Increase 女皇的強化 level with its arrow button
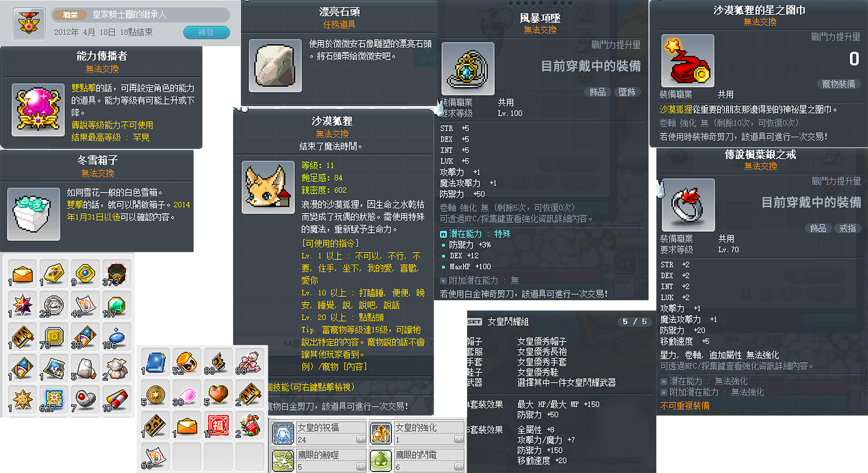868x473 pixels. (458, 439)
